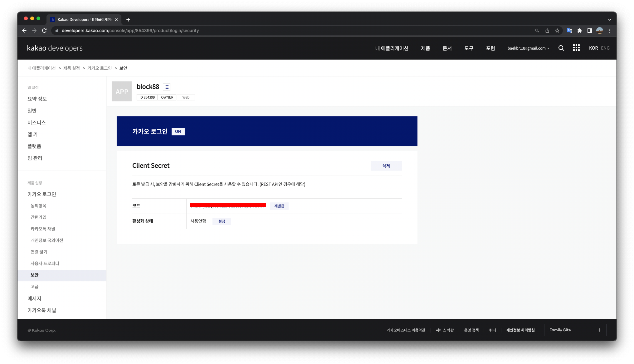This screenshot has height=364, width=634.
Task: Click the app list icon beside block88
Action: (x=166, y=87)
